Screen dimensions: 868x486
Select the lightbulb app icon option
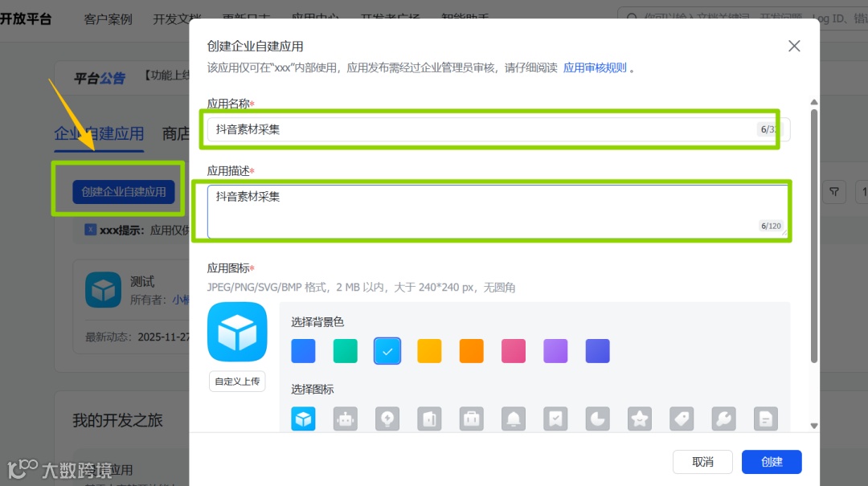tap(387, 419)
